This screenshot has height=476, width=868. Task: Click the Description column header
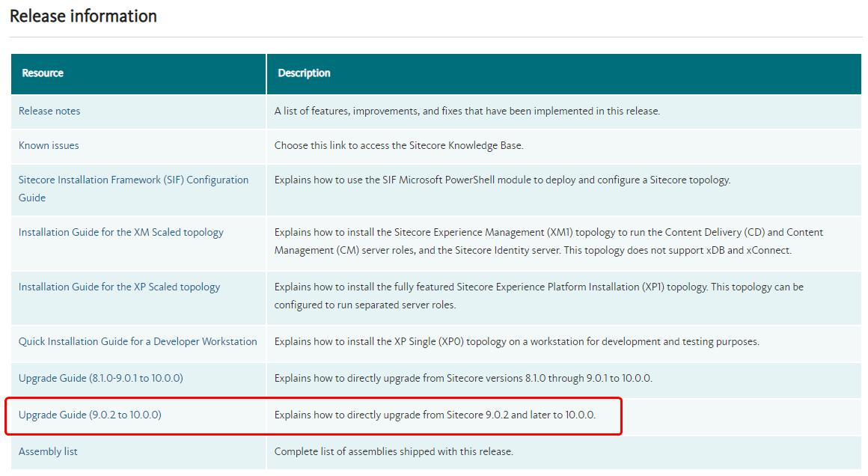point(304,73)
